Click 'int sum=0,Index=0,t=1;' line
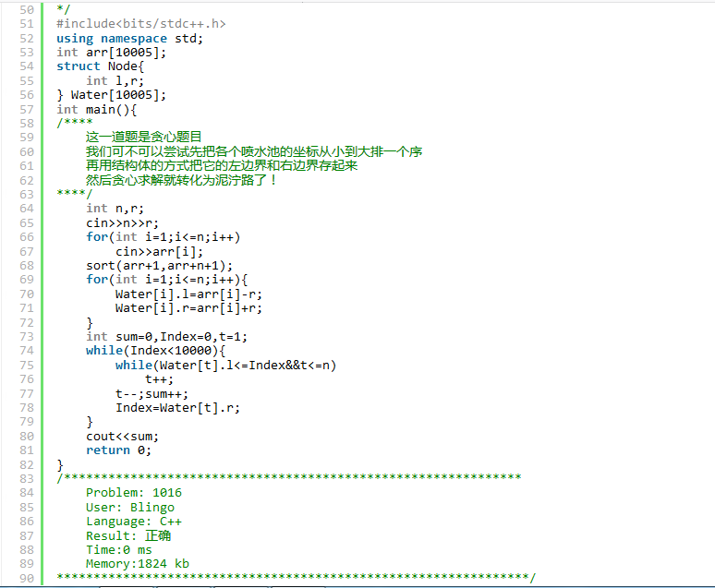Viewport: 715px width, 588px height. (166, 337)
